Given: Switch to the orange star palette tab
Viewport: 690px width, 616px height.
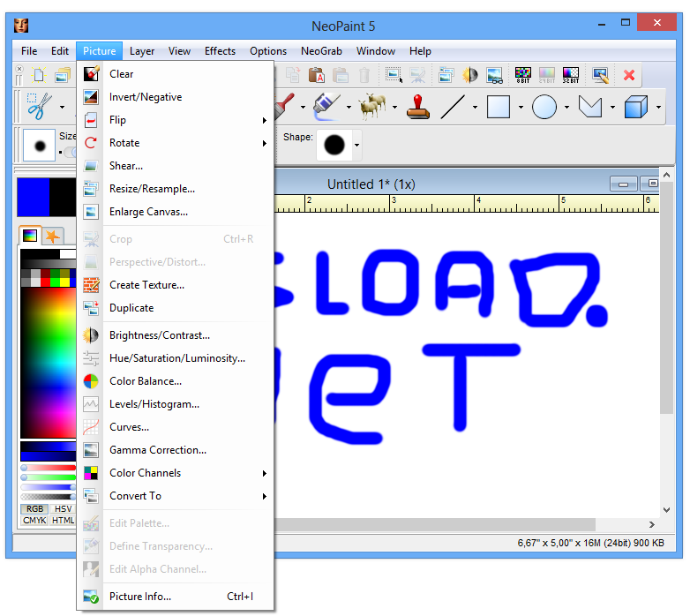Looking at the screenshot, I should 53,237.
